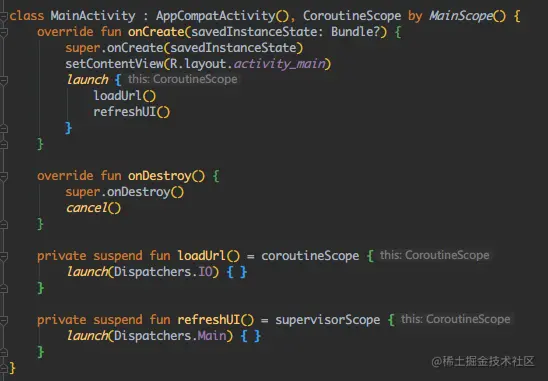Click the cancel() call
This screenshot has height=381, width=548.
pos(94,208)
